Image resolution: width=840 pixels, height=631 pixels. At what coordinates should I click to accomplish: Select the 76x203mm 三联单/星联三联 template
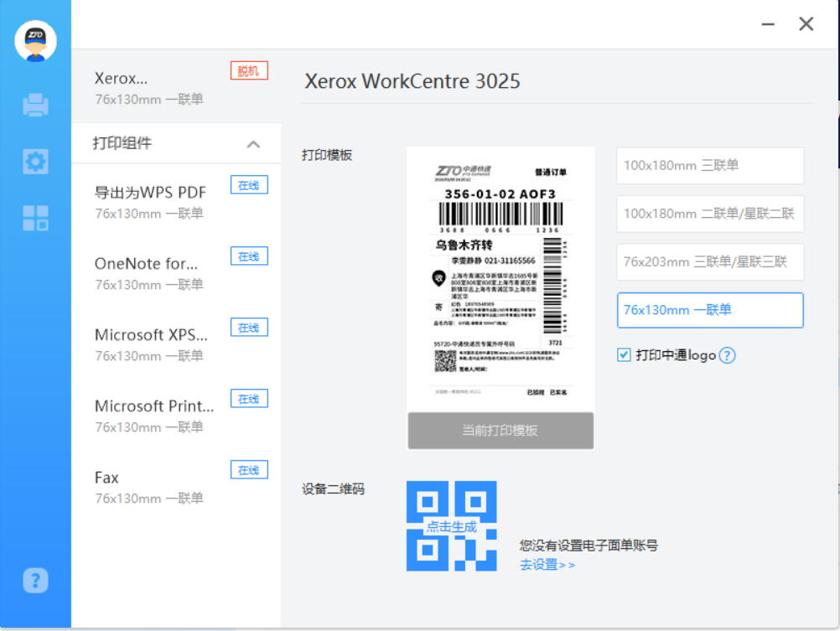(x=710, y=262)
